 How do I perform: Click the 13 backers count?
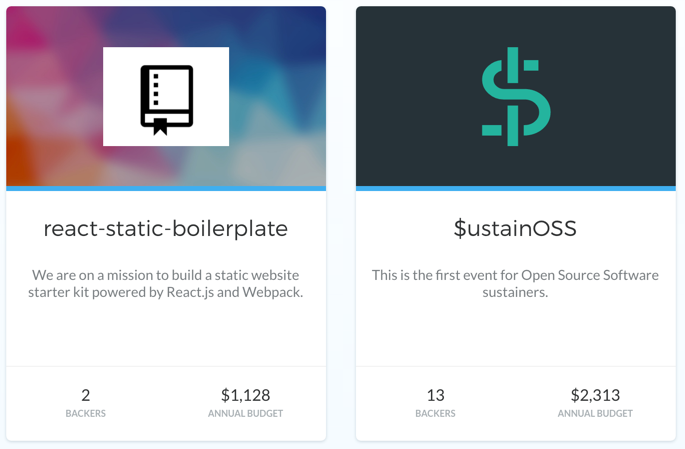[436, 395]
